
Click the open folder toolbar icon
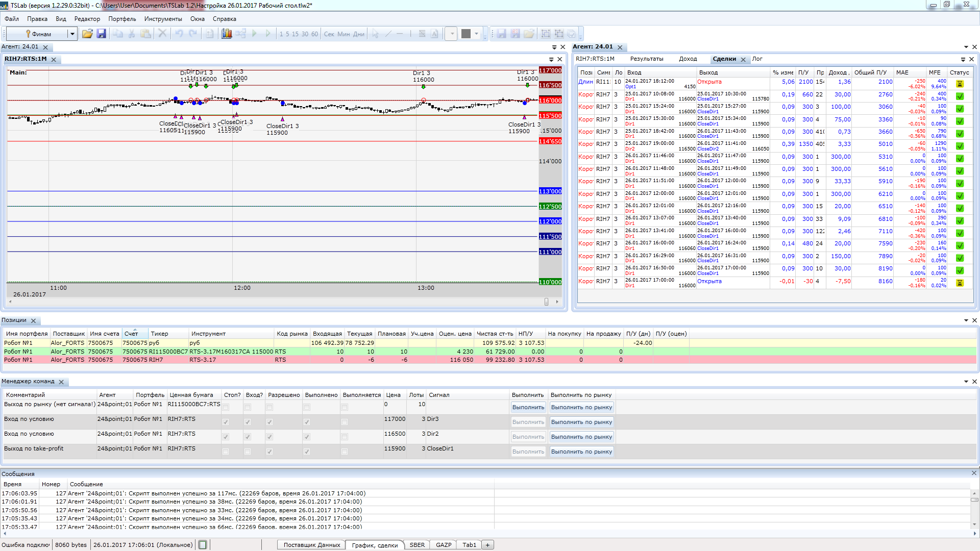[x=87, y=34]
